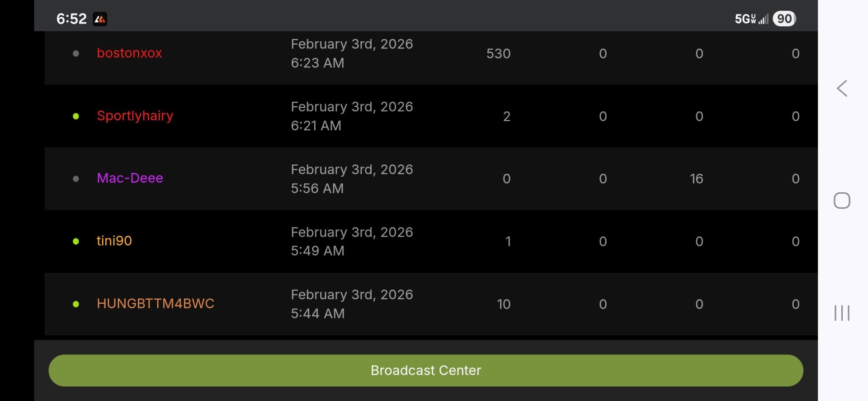Screen dimensions: 868x401
Task: Click the status dot beside HUNGBTTM4BWC
Action: 76,304
